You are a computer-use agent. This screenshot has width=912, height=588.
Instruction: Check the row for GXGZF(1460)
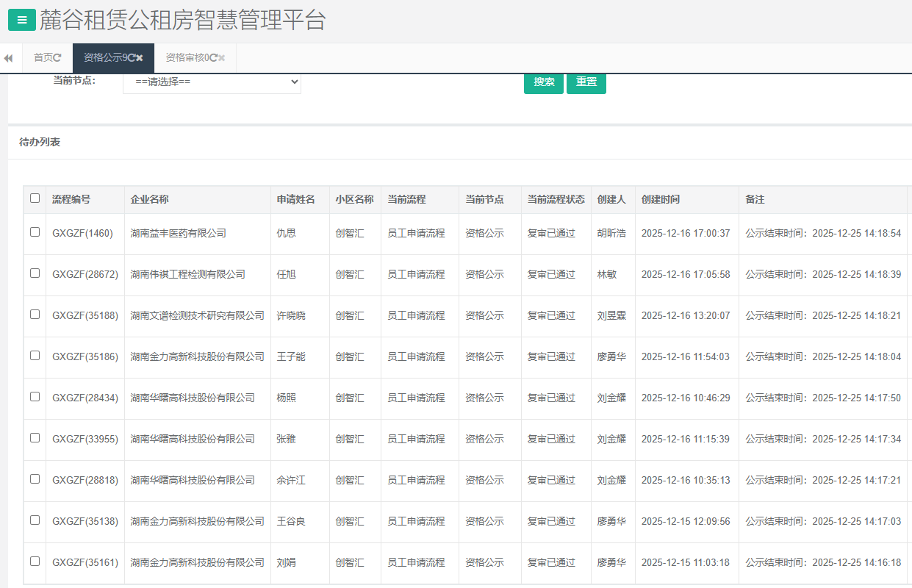coord(35,232)
